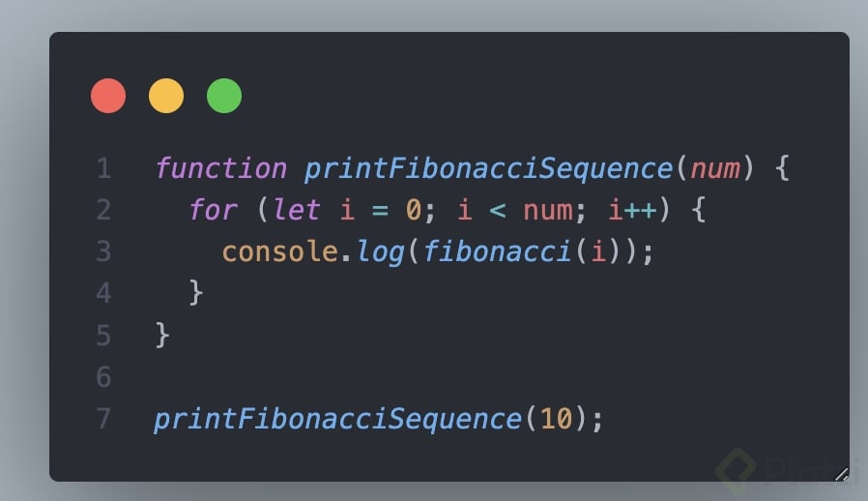Click the green maximize dot
Image resolution: width=868 pixels, height=501 pixels.
pos(224,96)
